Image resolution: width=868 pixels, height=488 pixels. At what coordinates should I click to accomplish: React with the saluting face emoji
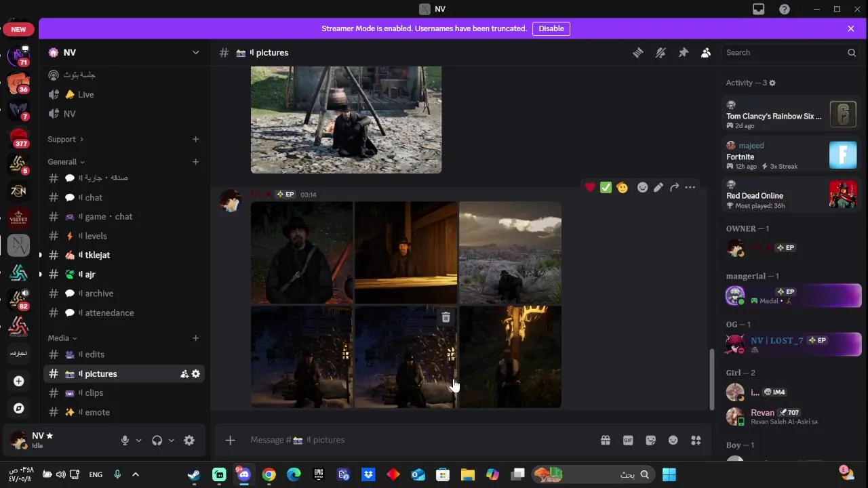coord(623,187)
